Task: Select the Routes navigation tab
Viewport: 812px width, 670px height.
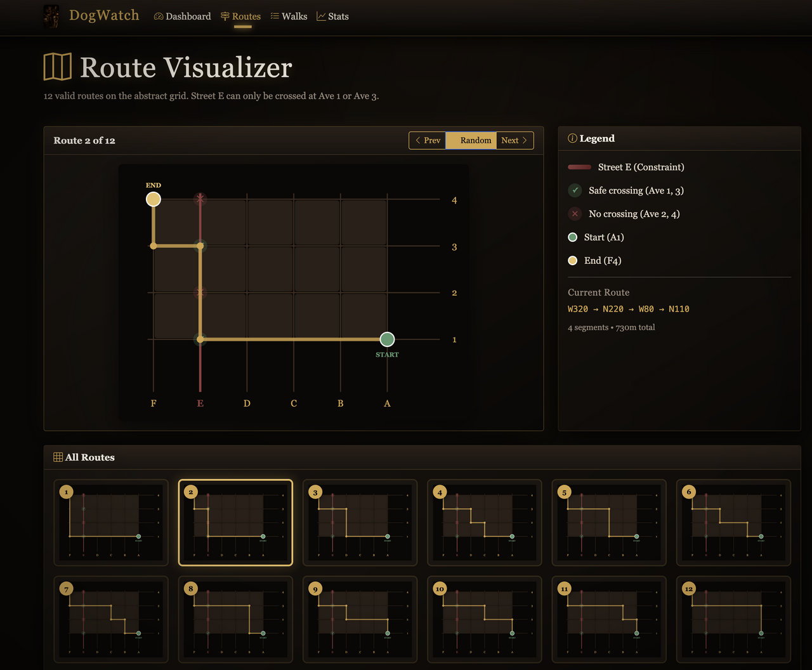Action: point(240,16)
